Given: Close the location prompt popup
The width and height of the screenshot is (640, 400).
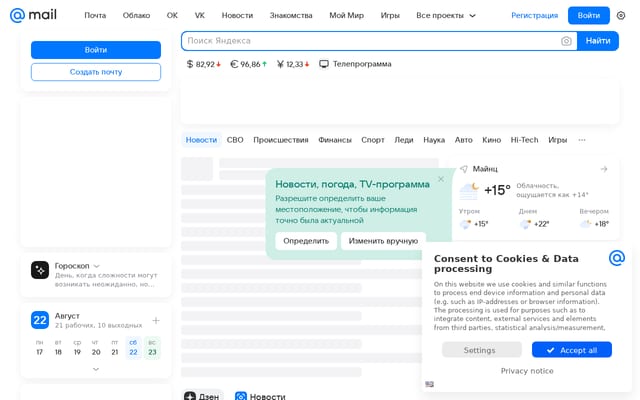Looking at the screenshot, I should (441, 179).
